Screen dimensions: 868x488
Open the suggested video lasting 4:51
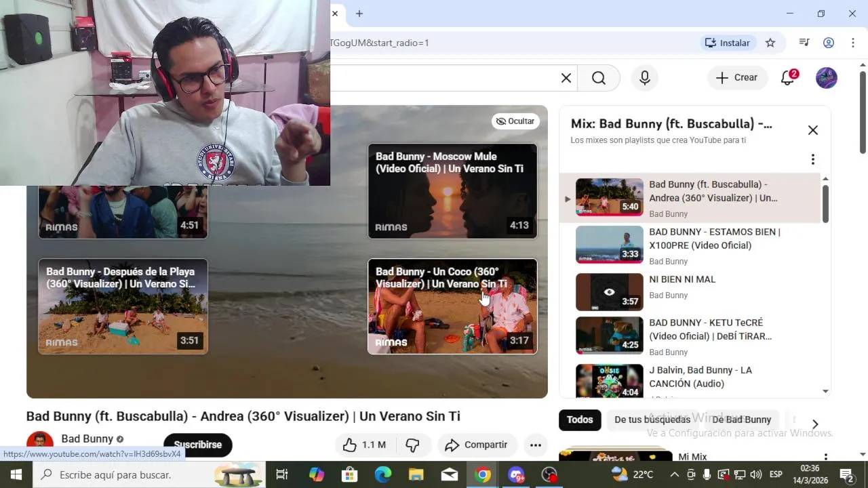coord(123,211)
